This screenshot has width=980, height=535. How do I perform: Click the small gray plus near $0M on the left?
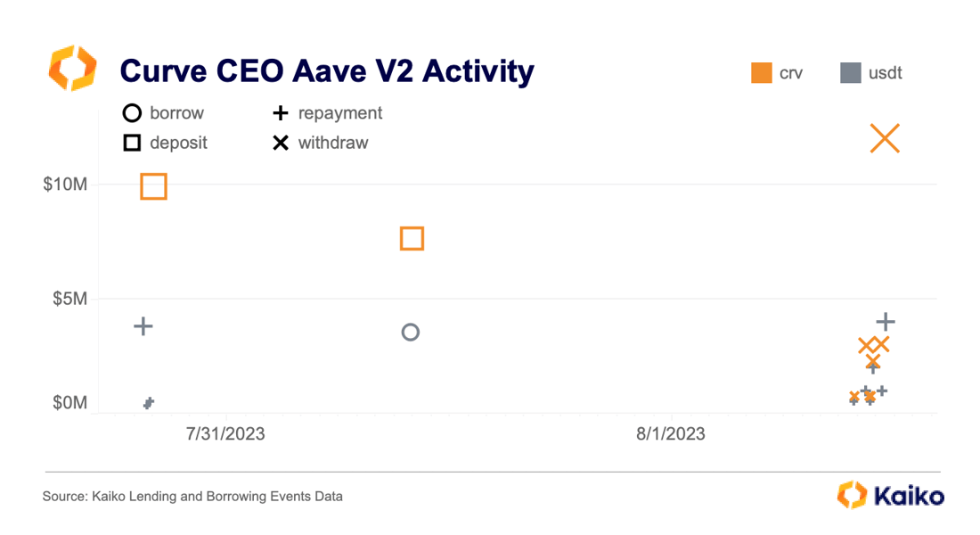tap(148, 403)
